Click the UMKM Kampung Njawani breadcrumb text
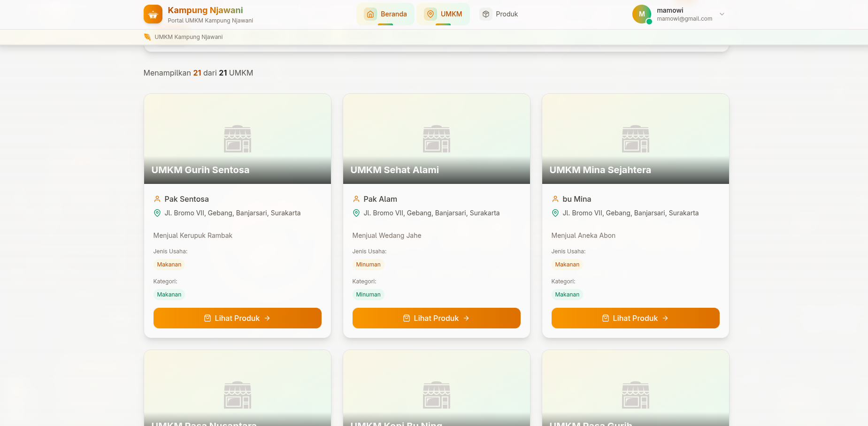 coord(189,37)
